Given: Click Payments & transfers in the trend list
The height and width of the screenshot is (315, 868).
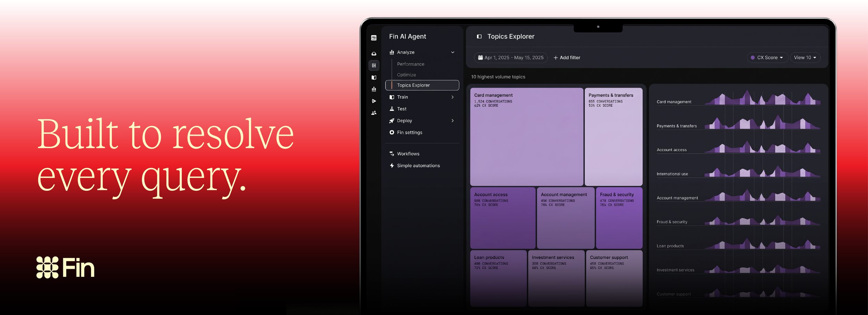Looking at the screenshot, I should click(677, 126).
